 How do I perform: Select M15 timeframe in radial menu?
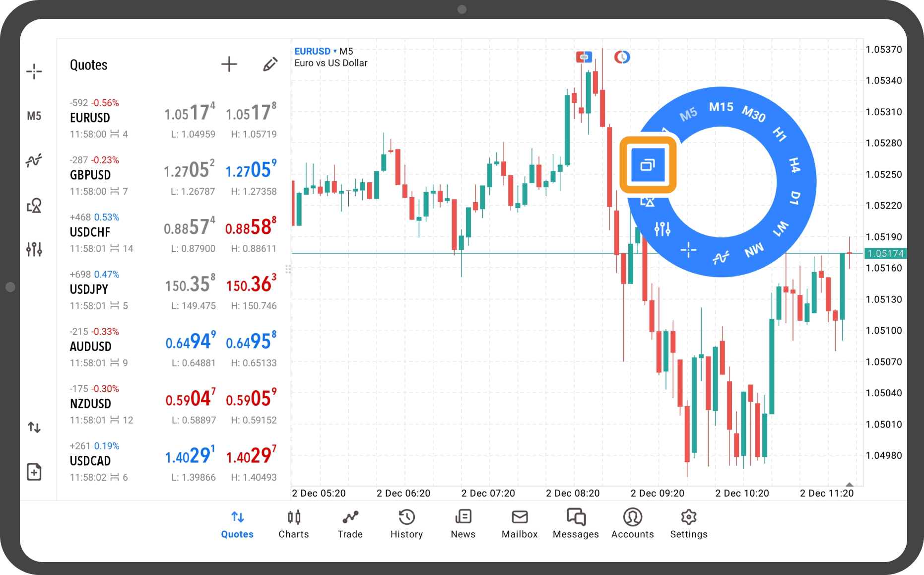coord(721,107)
